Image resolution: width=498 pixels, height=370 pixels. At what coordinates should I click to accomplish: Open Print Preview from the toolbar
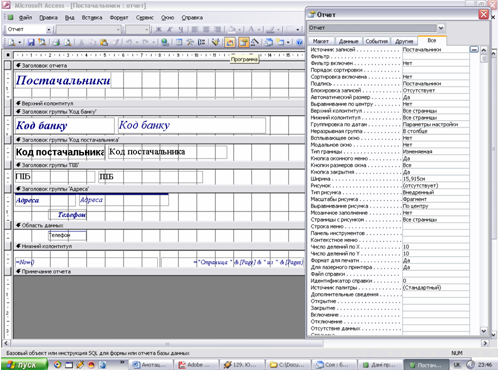(x=68, y=42)
